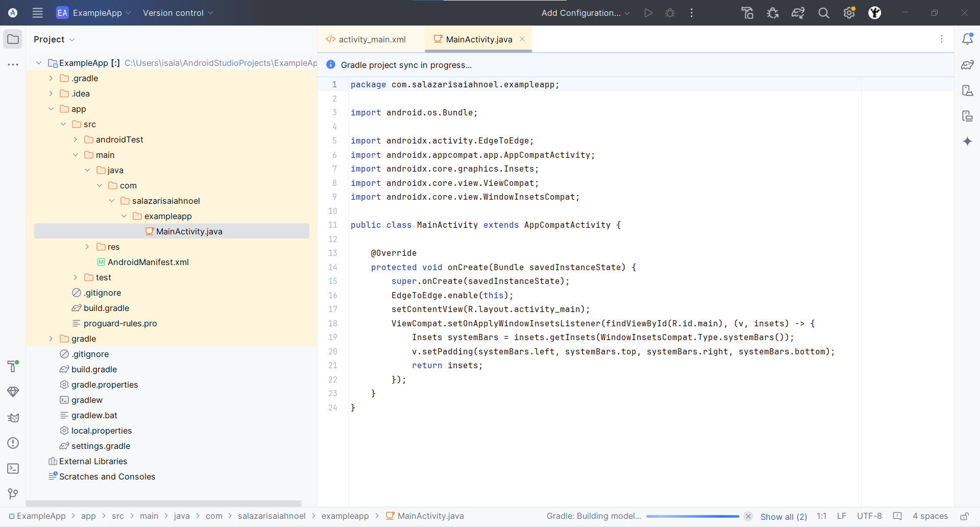
Task: Open the Problems tool window
Action: click(x=13, y=443)
